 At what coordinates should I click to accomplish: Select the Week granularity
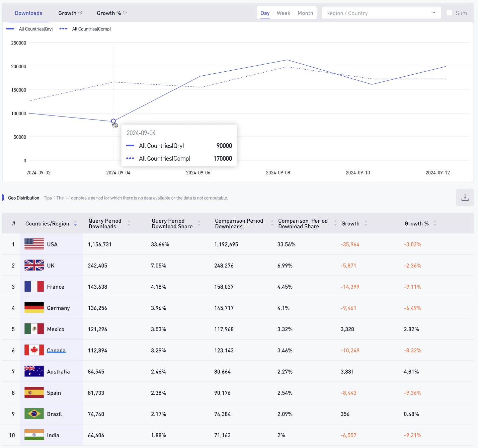coord(284,13)
